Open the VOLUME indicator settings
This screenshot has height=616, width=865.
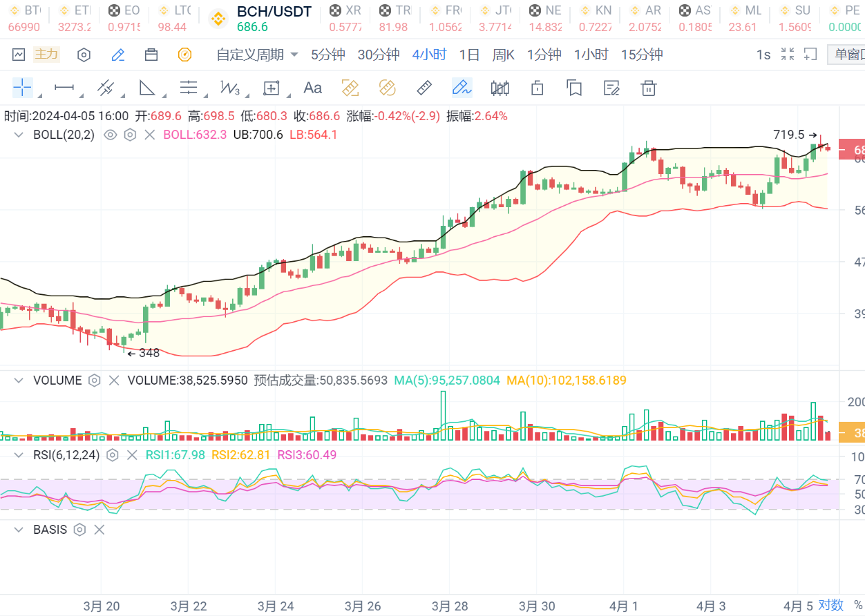pyautogui.click(x=95, y=381)
